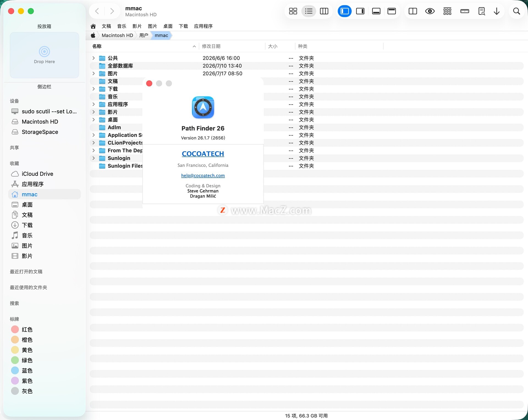Click Path Finder compass app icon

203,107
